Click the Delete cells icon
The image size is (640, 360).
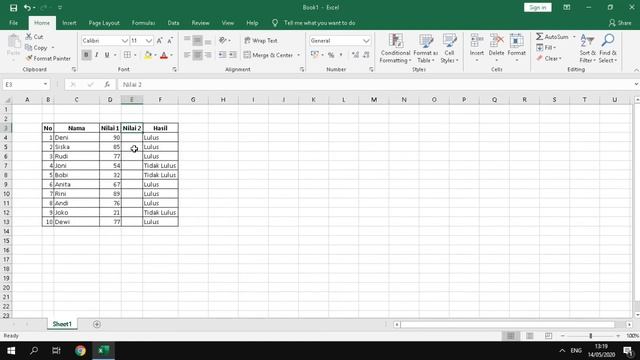coord(496,41)
